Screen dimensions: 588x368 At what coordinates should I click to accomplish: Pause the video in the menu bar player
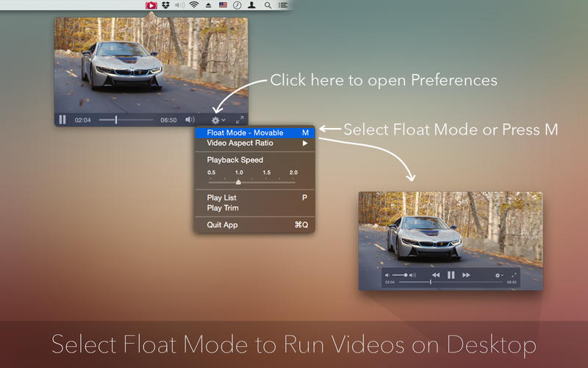[62, 120]
